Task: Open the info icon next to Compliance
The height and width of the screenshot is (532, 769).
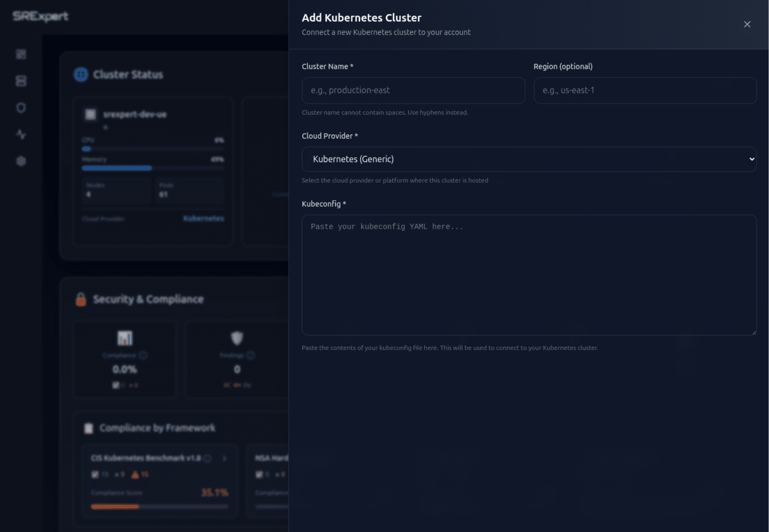Action: pyautogui.click(x=143, y=355)
